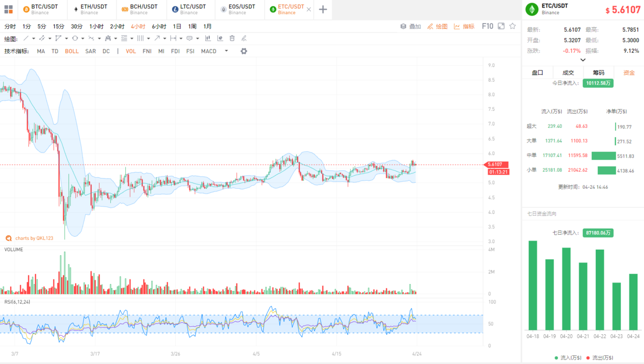Viewport: 644px width, 364px height.
Task: Click the pie chart drawing icon
Action: 220,38
